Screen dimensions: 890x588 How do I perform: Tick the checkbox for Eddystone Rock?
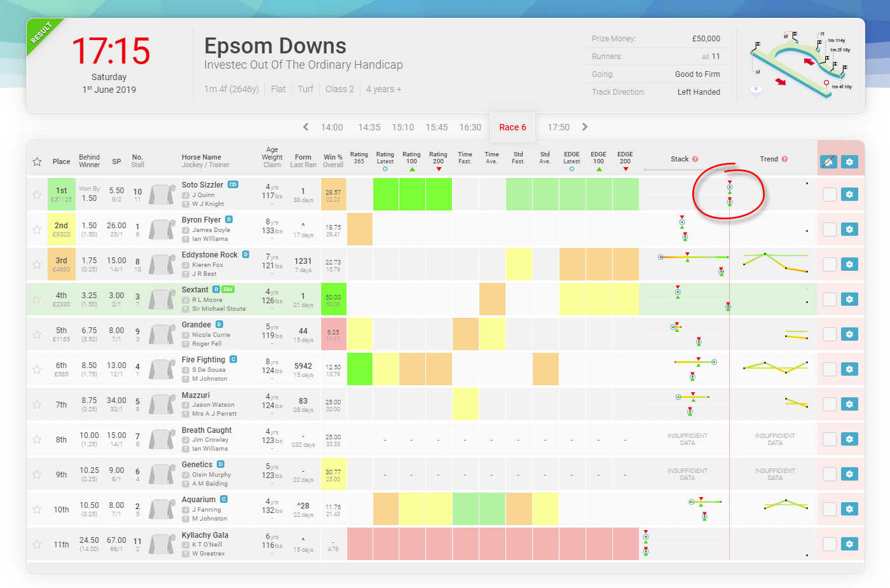tap(829, 264)
